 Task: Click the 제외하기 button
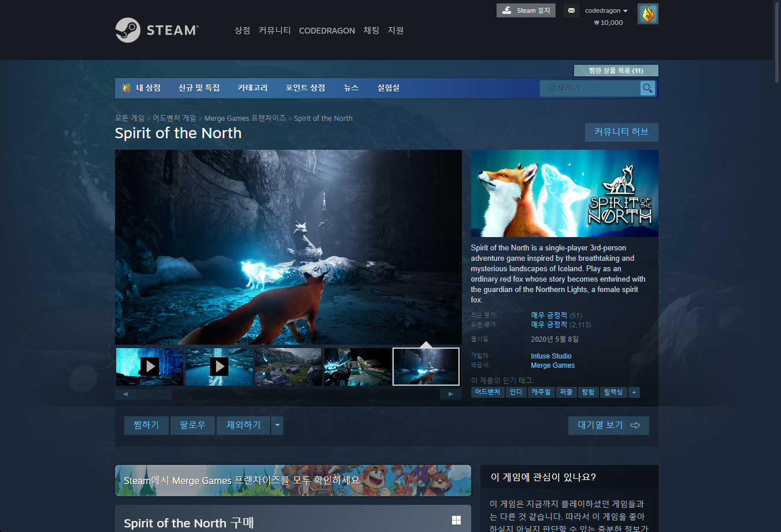pos(243,426)
